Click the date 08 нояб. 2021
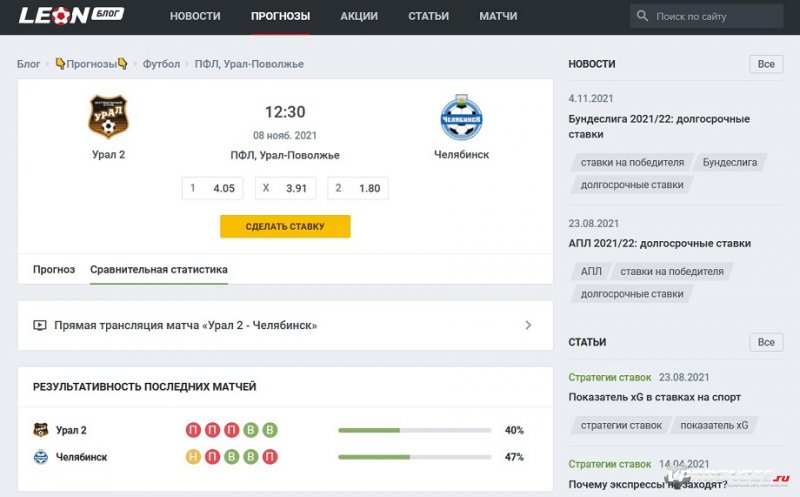Viewport: 800px width, 497px height. (285, 135)
